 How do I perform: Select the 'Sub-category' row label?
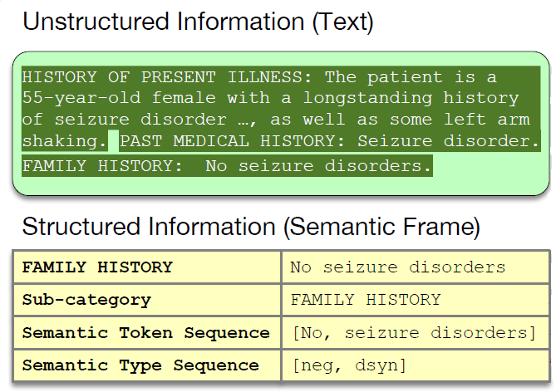point(86,300)
